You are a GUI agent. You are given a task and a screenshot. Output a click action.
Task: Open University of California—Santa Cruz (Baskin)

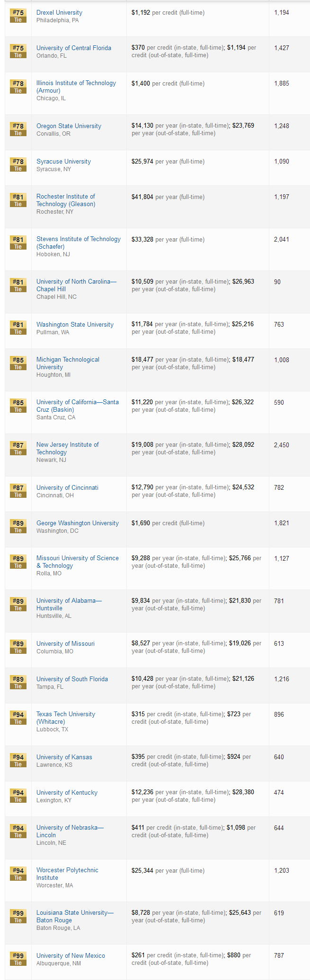pos(78,406)
